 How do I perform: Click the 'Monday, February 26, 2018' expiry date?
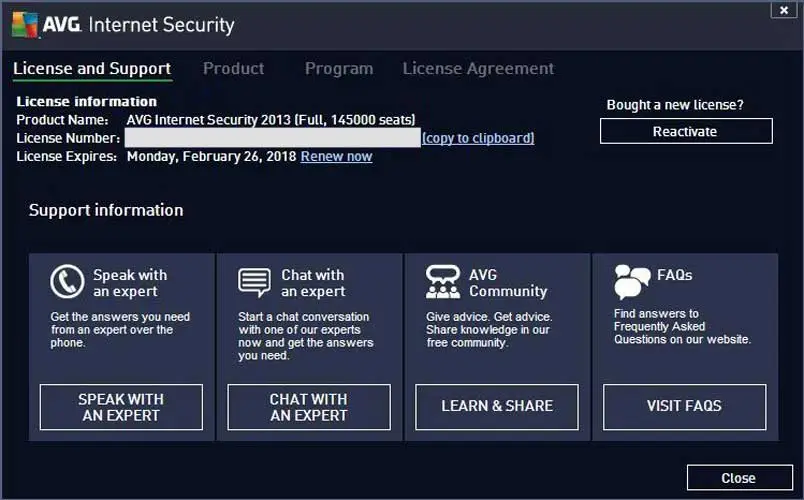click(x=211, y=156)
